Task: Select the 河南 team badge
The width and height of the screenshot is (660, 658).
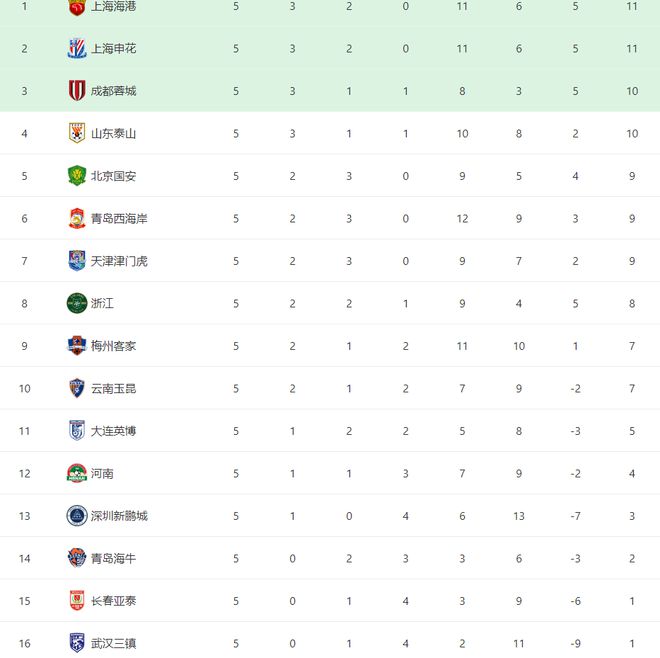Action: tap(77, 473)
